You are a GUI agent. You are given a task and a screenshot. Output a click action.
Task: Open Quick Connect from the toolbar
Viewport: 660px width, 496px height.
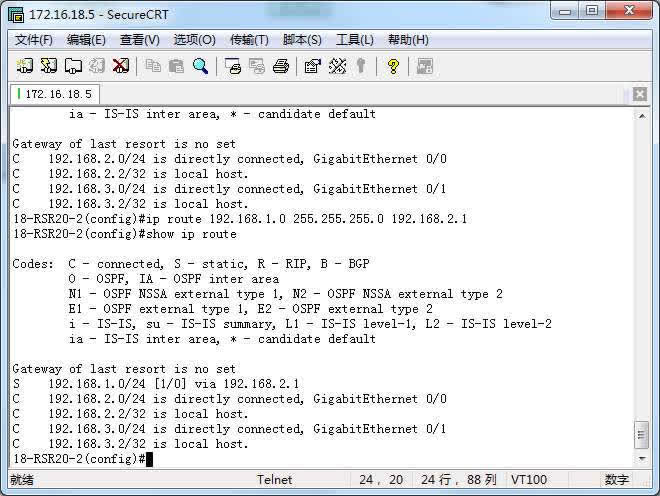(x=49, y=66)
